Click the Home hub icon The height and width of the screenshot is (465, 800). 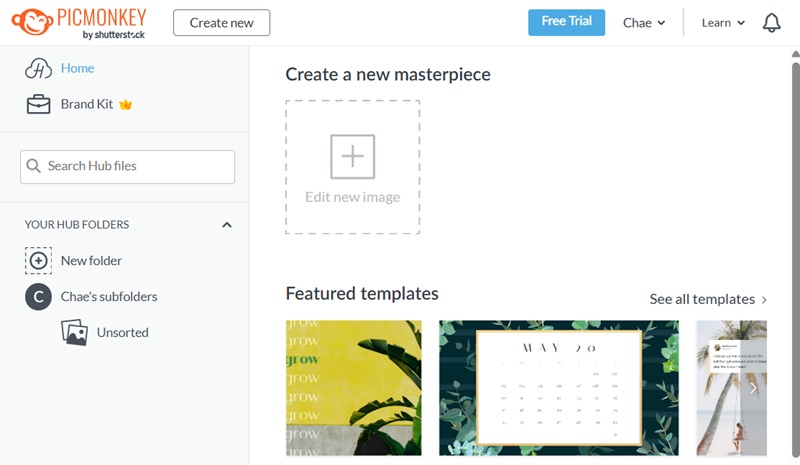coord(38,69)
